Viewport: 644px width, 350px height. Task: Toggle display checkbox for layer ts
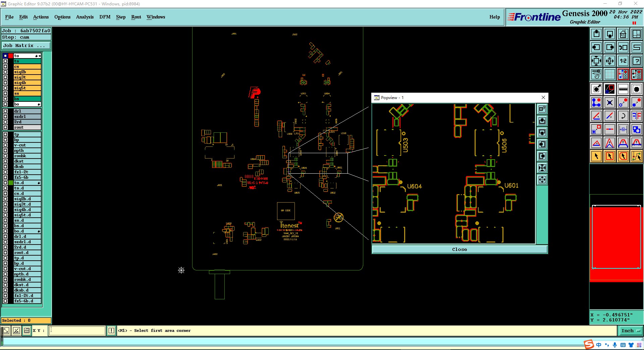point(5,61)
